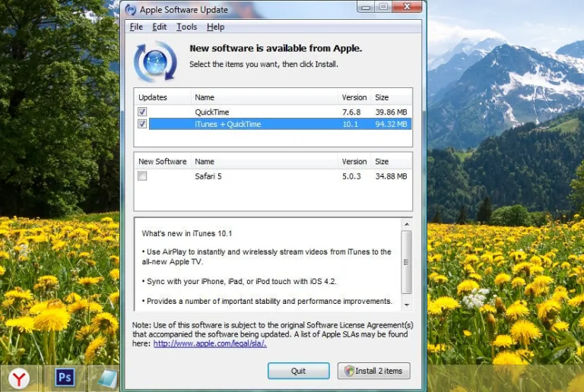
Task: Click the Install 2 items button
Action: (x=373, y=371)
